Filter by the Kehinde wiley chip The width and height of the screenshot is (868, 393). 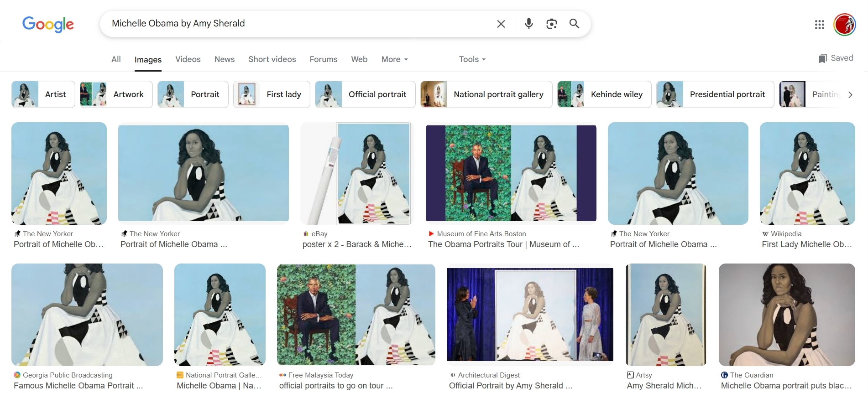[x=604, y=94]
